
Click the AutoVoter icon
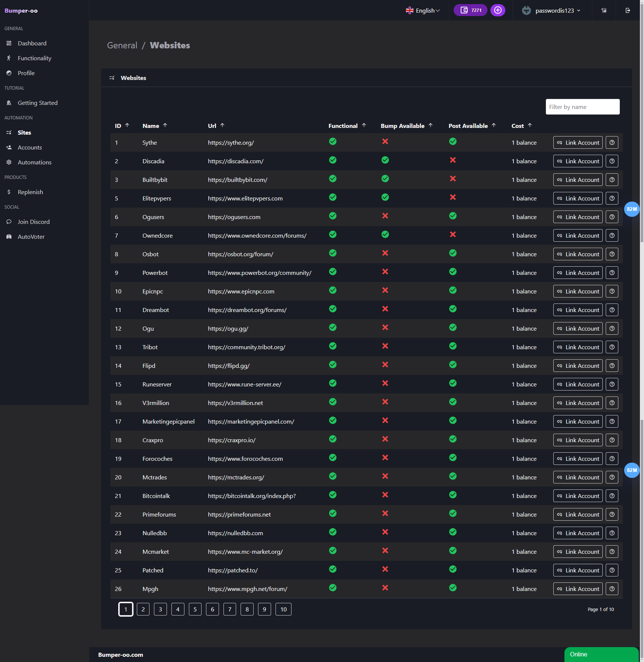tap(9, 237)
